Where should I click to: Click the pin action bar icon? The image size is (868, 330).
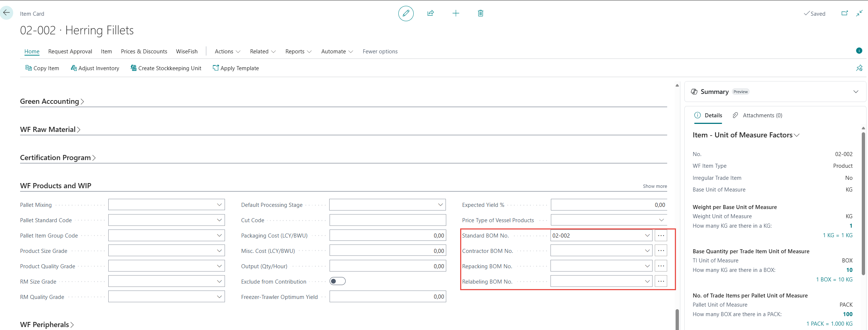[859, 68]
